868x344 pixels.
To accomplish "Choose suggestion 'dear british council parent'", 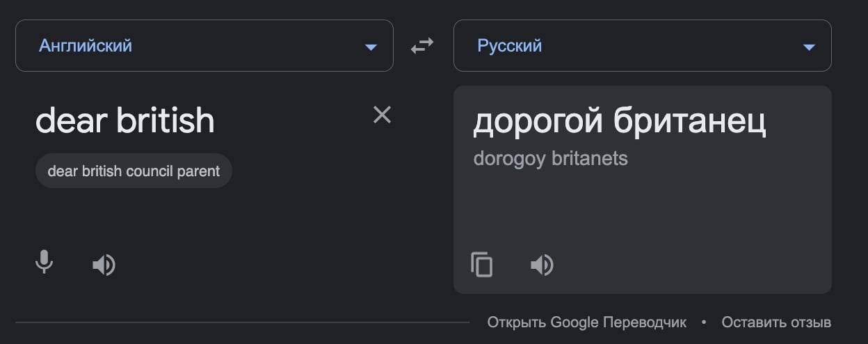I will tap(134, 171).
